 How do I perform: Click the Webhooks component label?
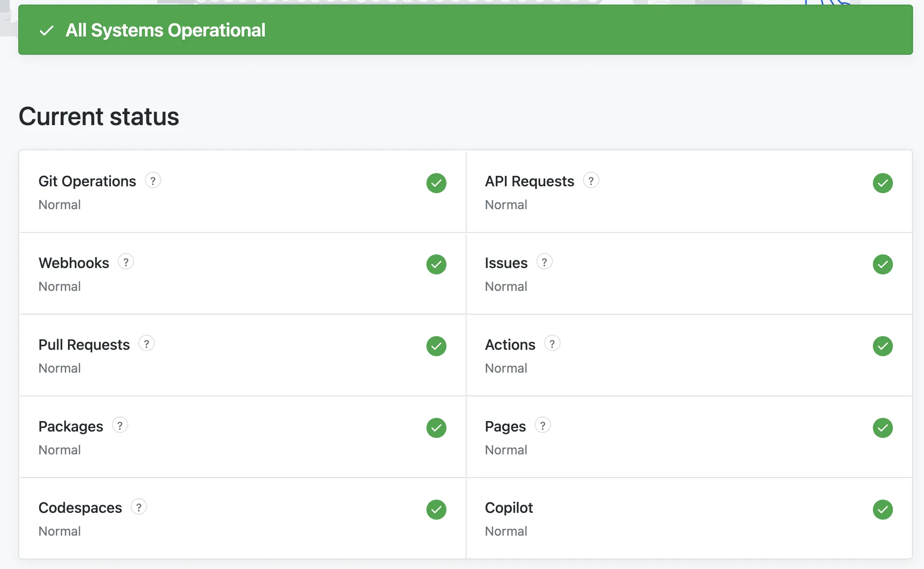pos(74,263)
